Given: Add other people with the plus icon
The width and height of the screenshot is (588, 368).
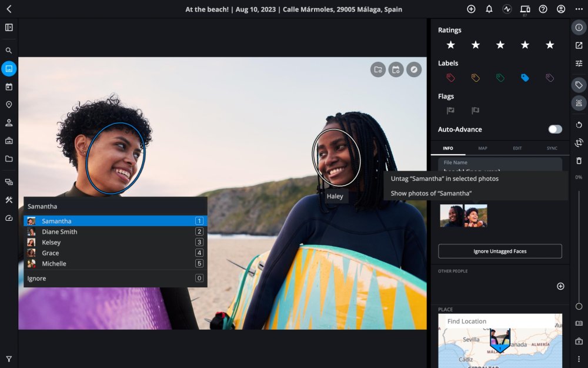Looking at the screenshot, I should click(x=560, y=286).
